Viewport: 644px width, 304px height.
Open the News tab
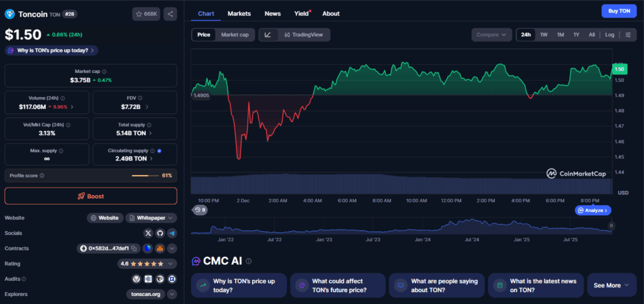(x=272, y=13)
